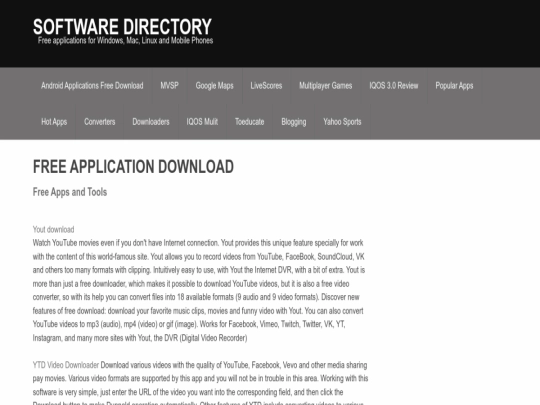Open the Downloaders category
This screenshot has height=405, width=540.
tap(151, 122)
